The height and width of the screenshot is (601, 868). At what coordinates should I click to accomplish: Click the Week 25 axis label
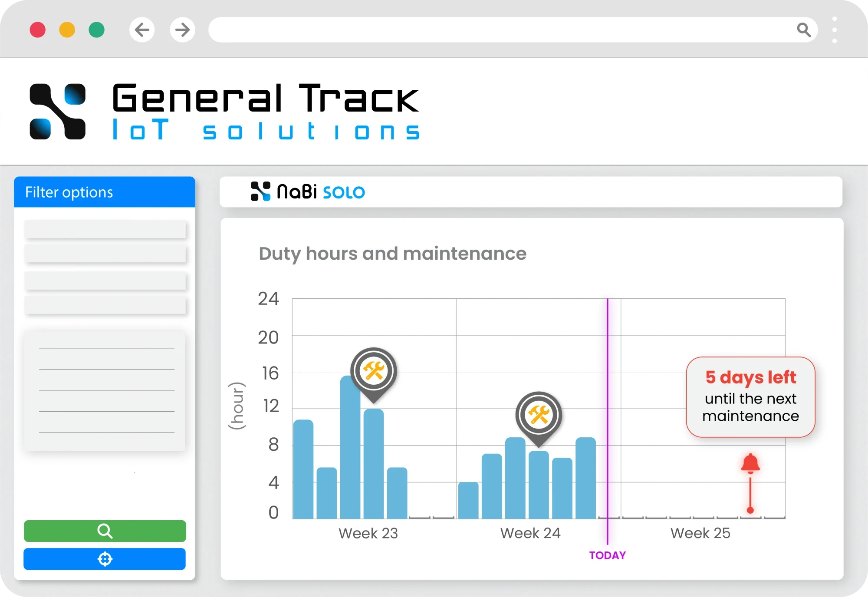[x=700, y=533]
